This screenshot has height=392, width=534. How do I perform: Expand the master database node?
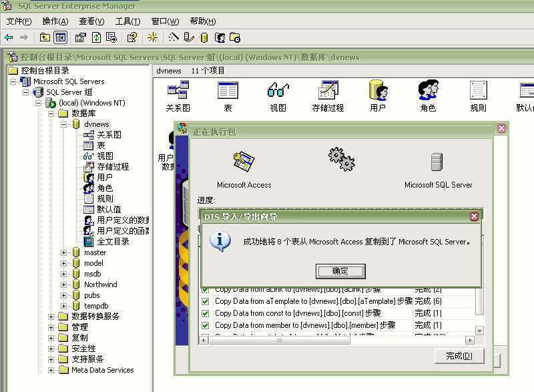tap(63, 252)
